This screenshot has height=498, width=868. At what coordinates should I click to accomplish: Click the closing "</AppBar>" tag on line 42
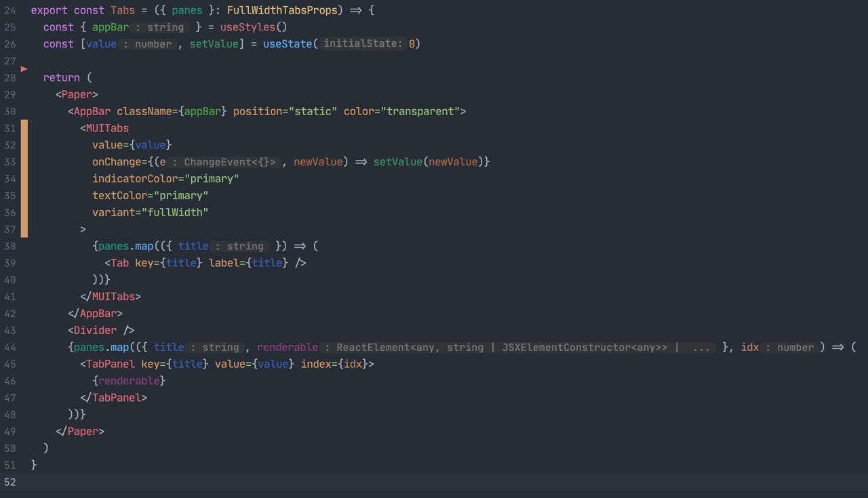(x=95, y=314)
